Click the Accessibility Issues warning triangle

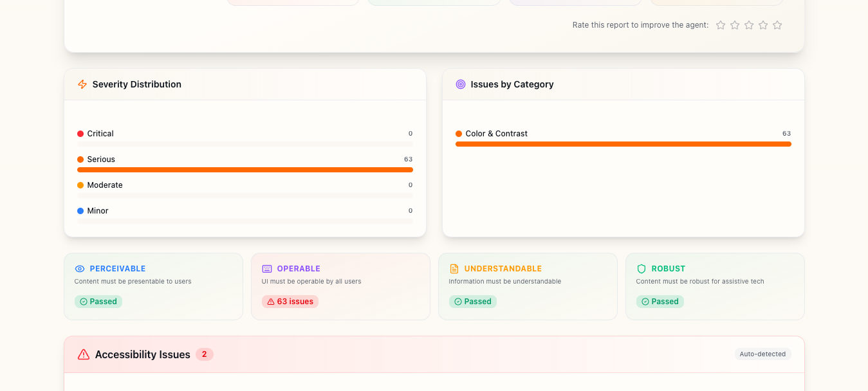[84, 354]
